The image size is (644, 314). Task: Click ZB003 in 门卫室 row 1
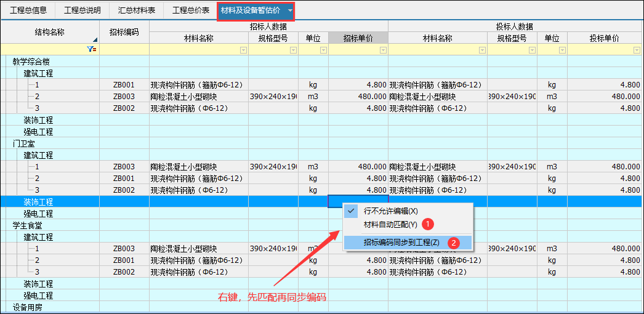click(x=124, y=167)
